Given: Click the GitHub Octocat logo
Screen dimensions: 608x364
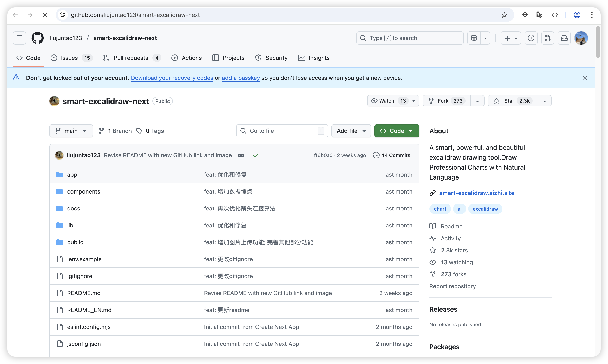Looking at the screenshot, I should pos(38,38).
